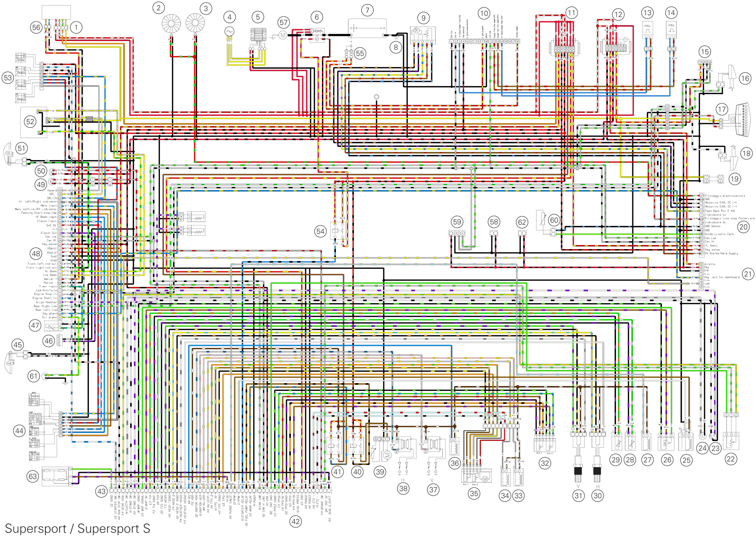
Task: Click the 'Engine Stop In' pin label
Action: coord(45,294)
